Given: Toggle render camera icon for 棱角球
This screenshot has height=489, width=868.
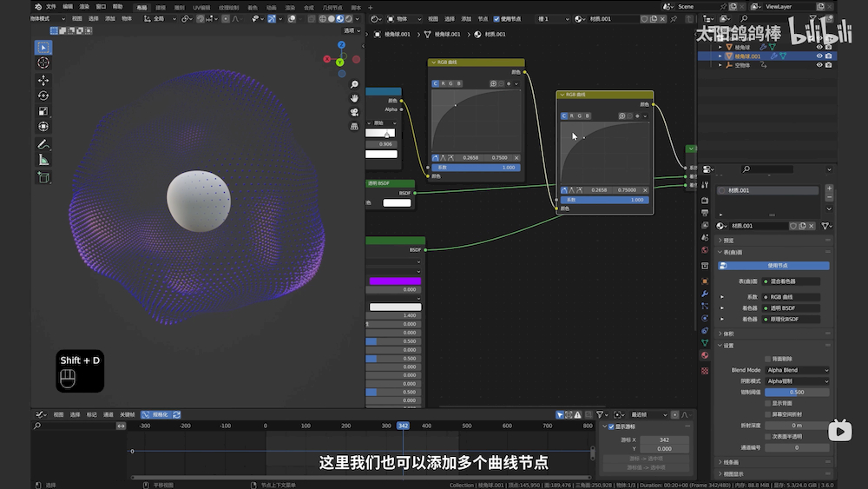Looking at the screenshot, I should coord(829,47).
